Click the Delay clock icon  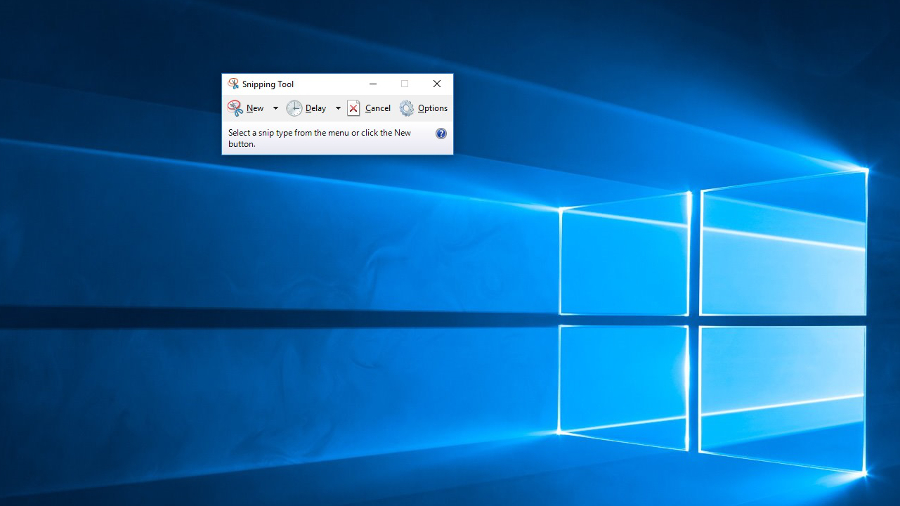point(294,108)
